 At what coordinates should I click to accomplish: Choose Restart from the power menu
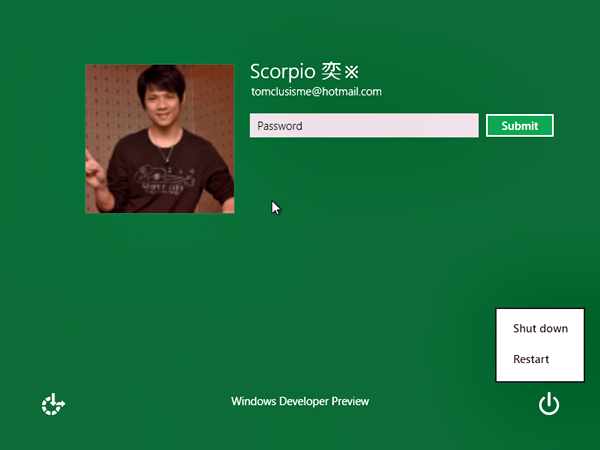tap(531, 359)
